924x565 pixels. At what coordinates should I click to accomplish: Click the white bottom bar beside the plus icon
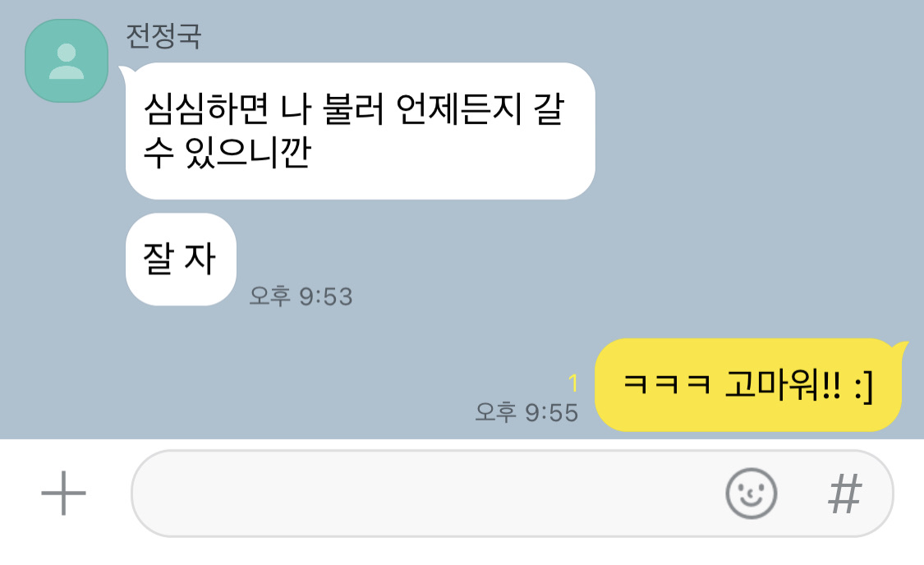tap(109, 493)
